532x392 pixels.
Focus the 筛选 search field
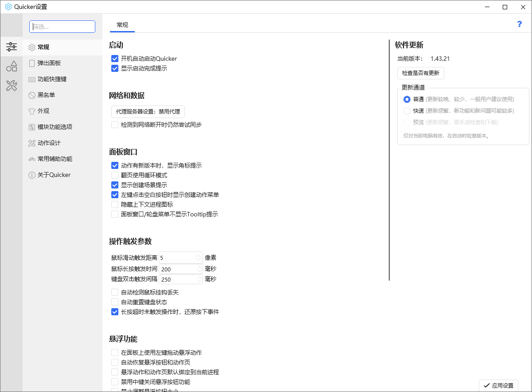(x=63, y=27)
